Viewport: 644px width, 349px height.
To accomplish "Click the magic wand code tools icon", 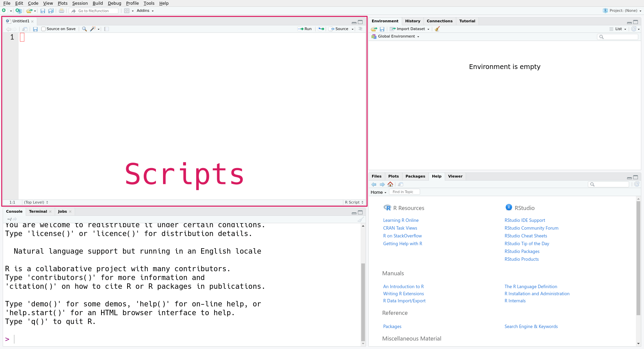I will (x=93, y=29).
